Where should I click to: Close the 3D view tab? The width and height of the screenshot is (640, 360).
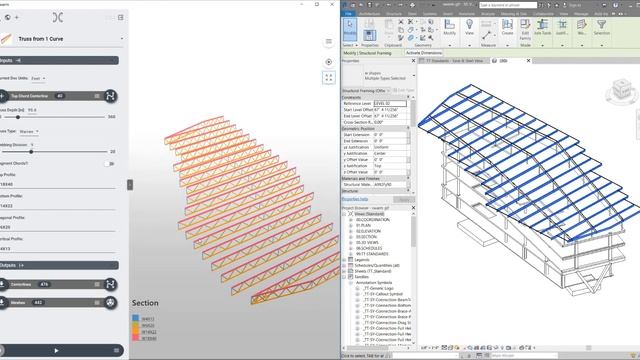pos(528,61)
